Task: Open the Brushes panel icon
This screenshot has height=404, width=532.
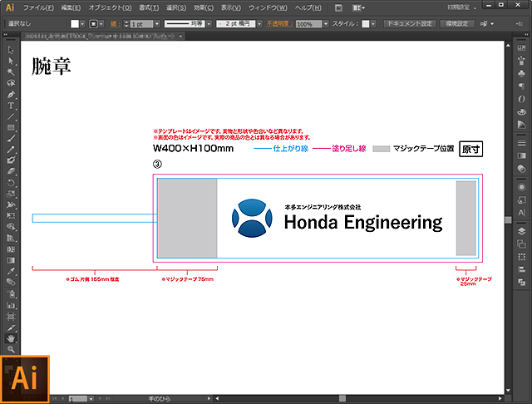Action: pyautogui.click(x=521, y=61)
